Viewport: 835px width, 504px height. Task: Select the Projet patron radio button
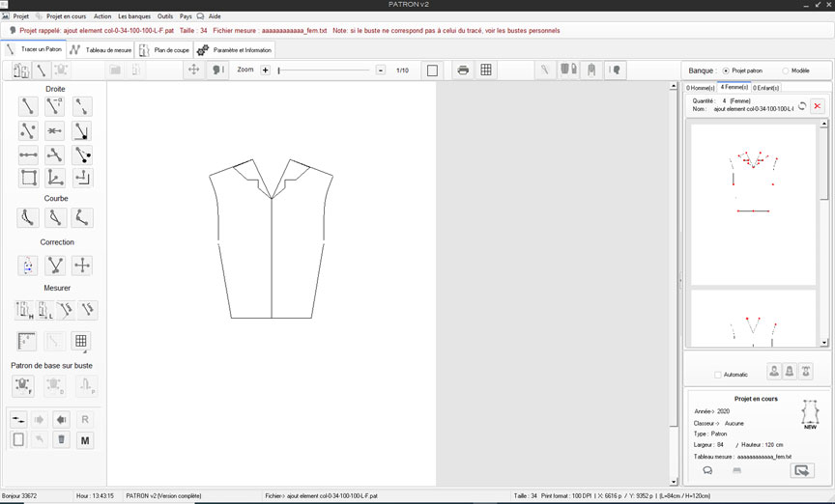point(726,71)
